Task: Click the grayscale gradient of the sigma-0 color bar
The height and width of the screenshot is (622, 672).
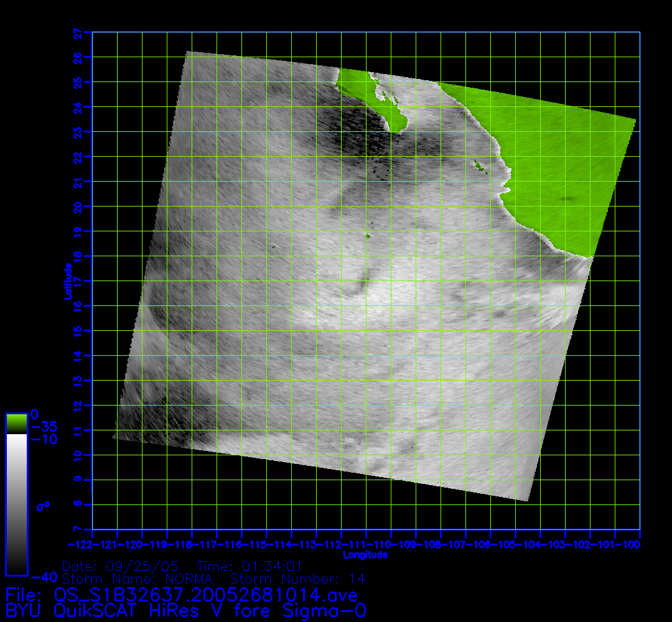Action: tap(16, 504)
